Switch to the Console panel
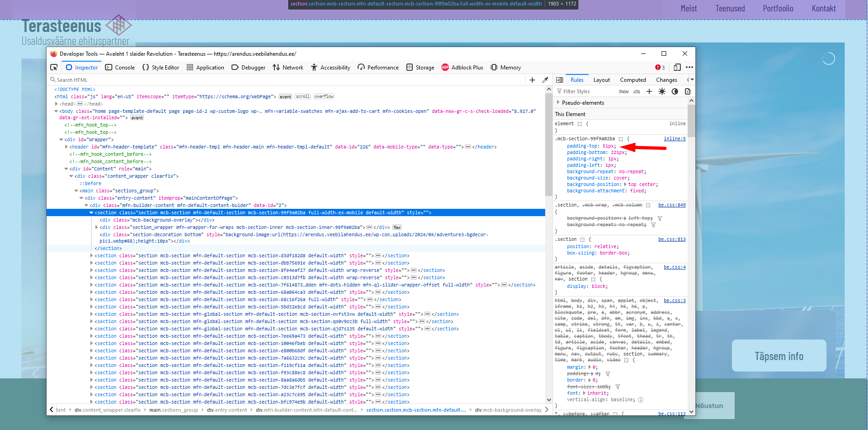 tap(120, 67)
